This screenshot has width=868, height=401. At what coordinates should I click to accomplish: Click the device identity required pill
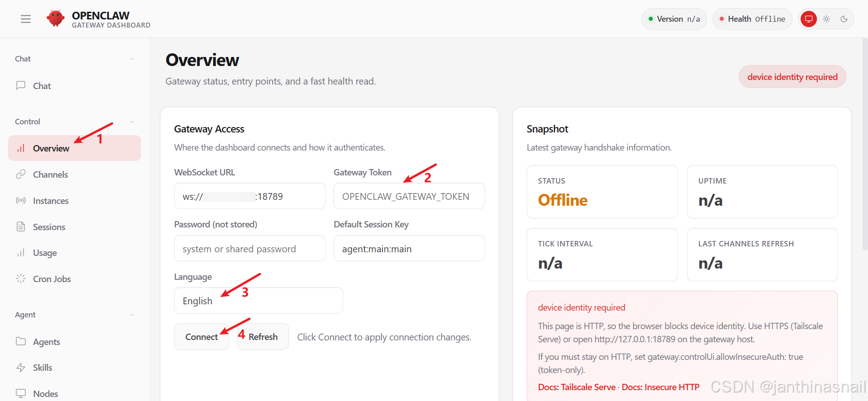coord(793,77)
